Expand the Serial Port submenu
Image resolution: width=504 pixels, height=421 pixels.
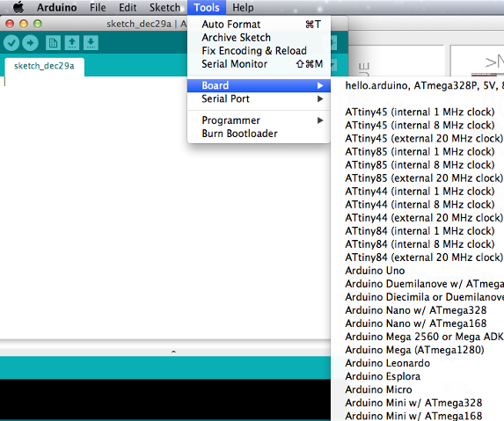(x=259, y=99)
